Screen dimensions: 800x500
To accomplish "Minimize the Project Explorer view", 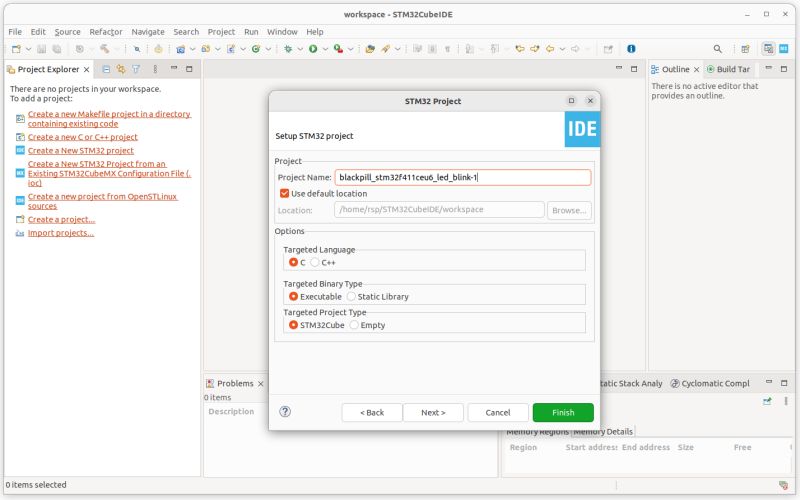I will pos(174,68).
